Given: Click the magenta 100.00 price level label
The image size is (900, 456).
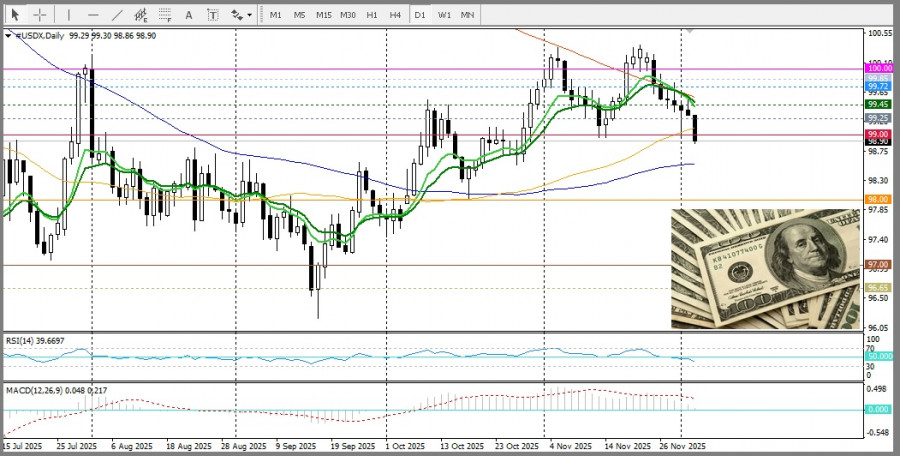Looking at the screenshot, I should [879, 69].
